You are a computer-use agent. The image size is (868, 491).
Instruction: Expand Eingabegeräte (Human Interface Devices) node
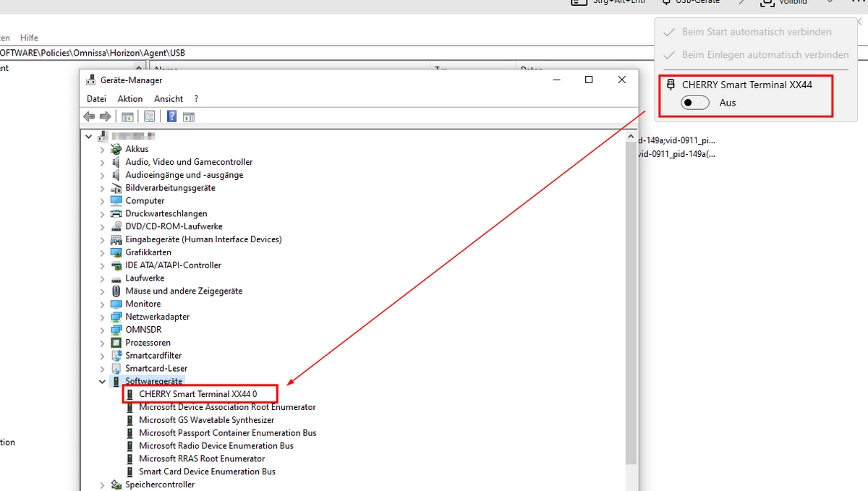pyautogui.click(x=102, y=239)
